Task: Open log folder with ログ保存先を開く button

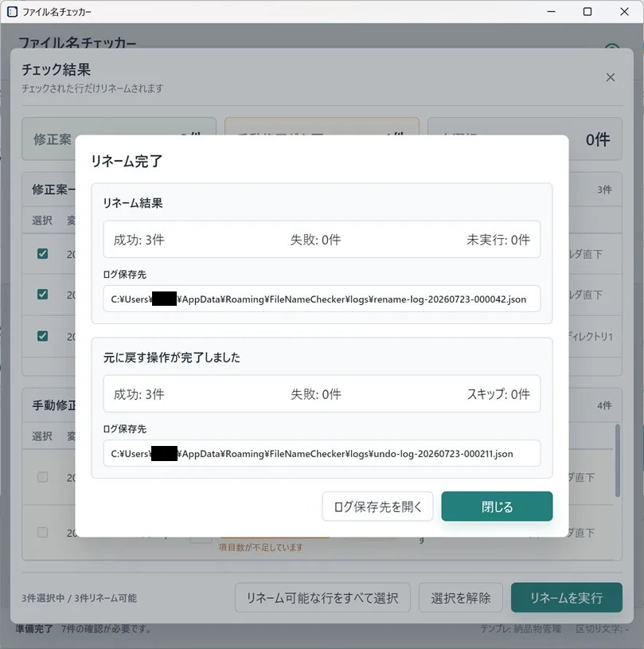Action: (x=377, y=506)
